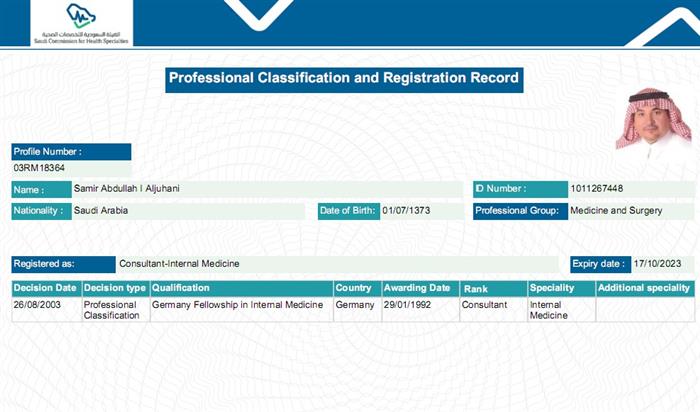Click the Decision type column header
Viewport: 700px width, 412px height.
(116, 288)
